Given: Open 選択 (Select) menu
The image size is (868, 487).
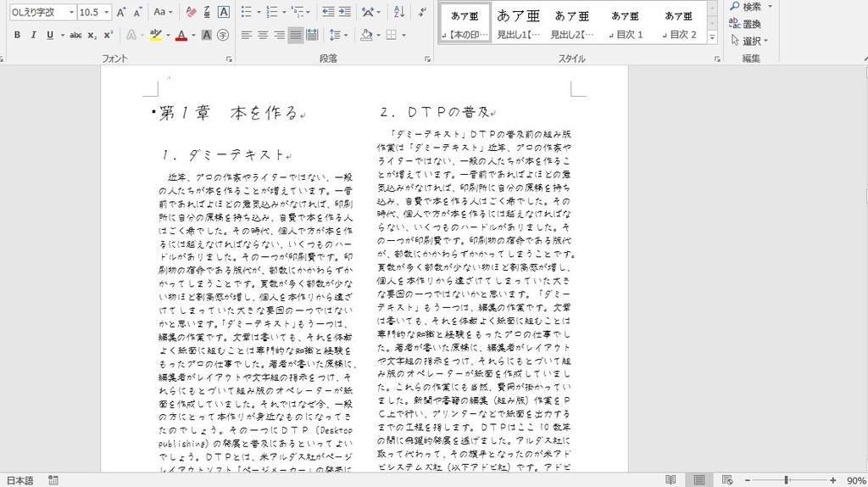Looking at the screenshot, I should 748,41.
